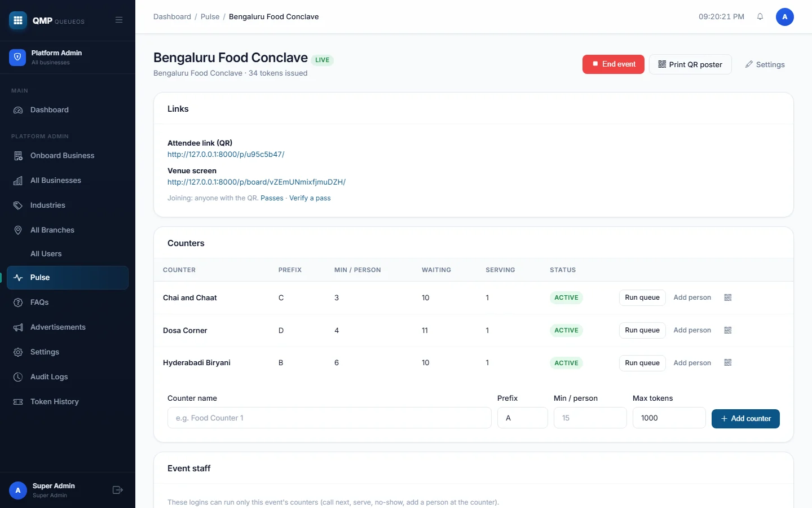Open the Attendee link URL
This screenshot has width=812, height=508.
point(226,154)
